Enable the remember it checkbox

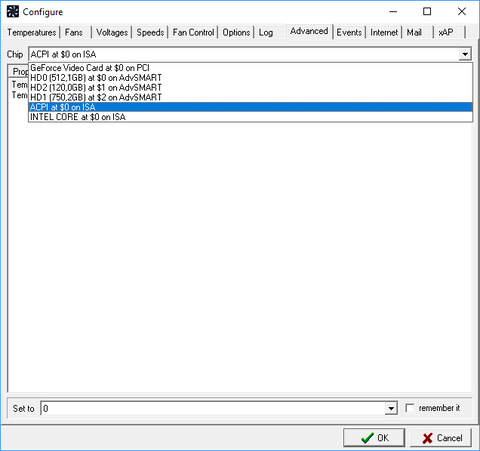[x=410, y=408]
